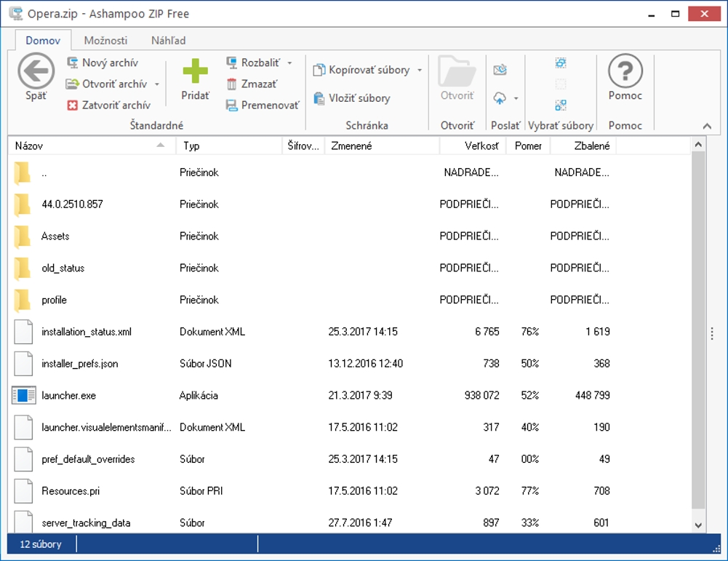Image resolution: width=728 pixels, height=561 pixels.
Task: Click the Vložiť súbory button
Action: [x=351, y=98]
